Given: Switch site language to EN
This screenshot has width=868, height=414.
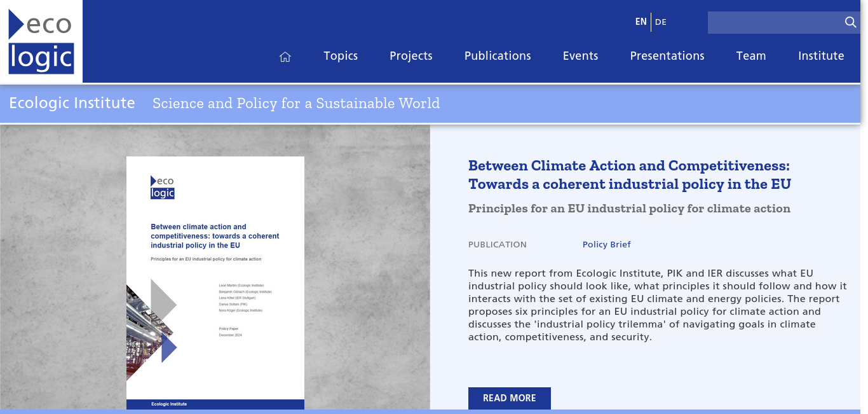Looking at the screenshot, I should coord(641,22).
